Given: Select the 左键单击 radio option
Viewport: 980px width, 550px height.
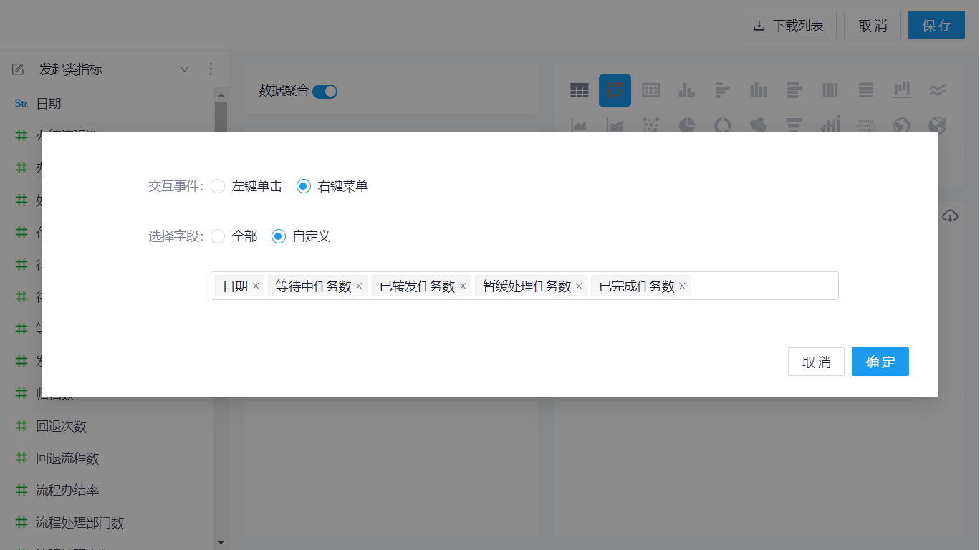Looking at the screenshot, I should pyautogui.click(x=218, y=186).
